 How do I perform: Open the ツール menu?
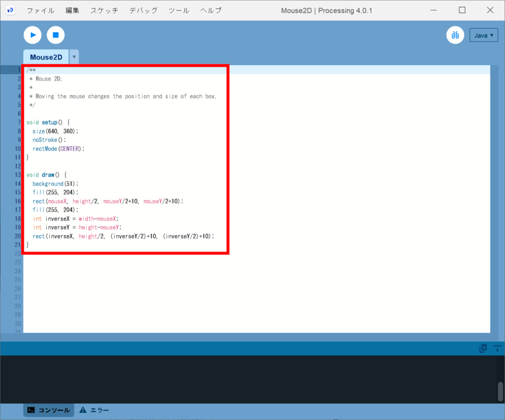pos(179,11)
